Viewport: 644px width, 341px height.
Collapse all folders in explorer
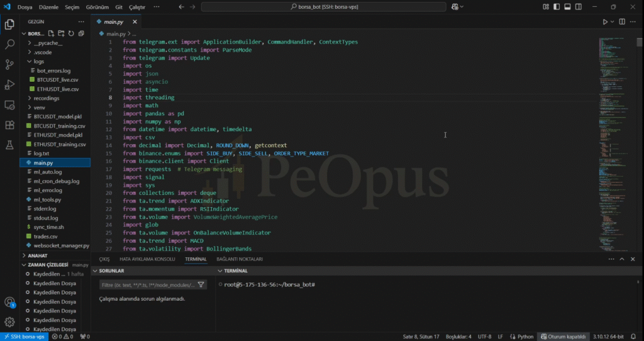80,33
